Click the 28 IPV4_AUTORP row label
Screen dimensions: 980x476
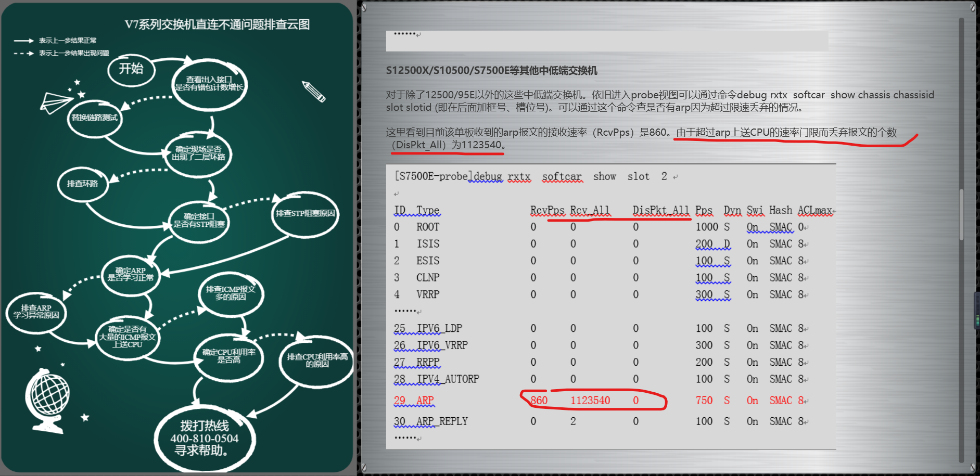pos(437,379)
